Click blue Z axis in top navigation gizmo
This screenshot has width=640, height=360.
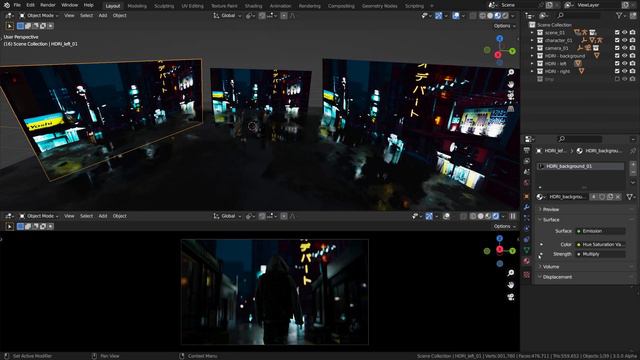click(x=500, y=38)
